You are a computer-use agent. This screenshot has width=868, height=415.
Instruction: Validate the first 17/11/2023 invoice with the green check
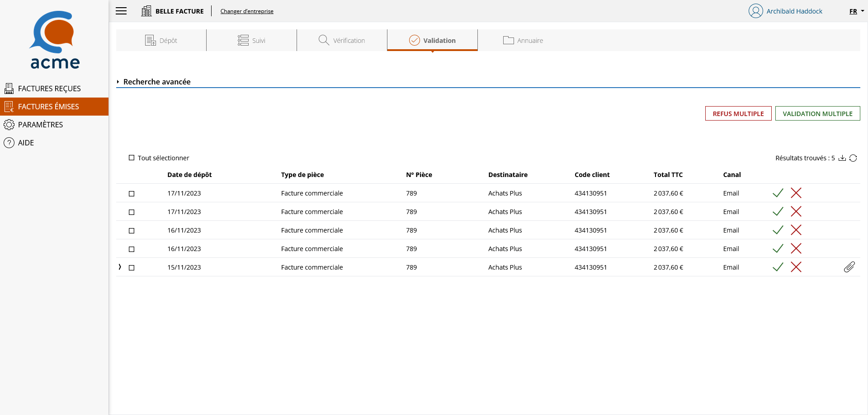(778, 193)
